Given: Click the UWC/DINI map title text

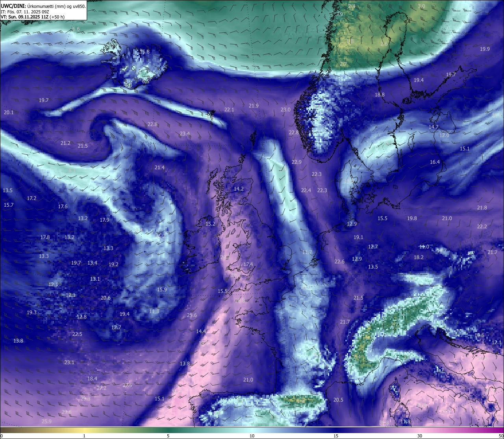Looking at the screenshot, I should point(43,6).
